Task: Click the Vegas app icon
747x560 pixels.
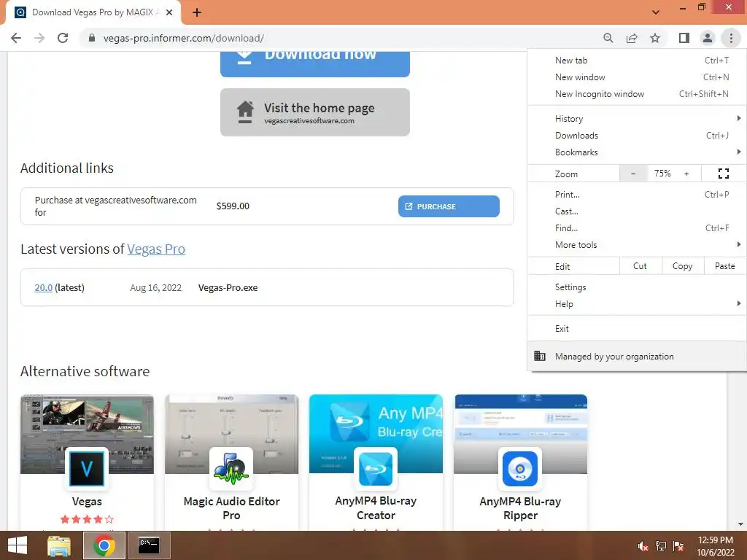Action: point(87,469)
